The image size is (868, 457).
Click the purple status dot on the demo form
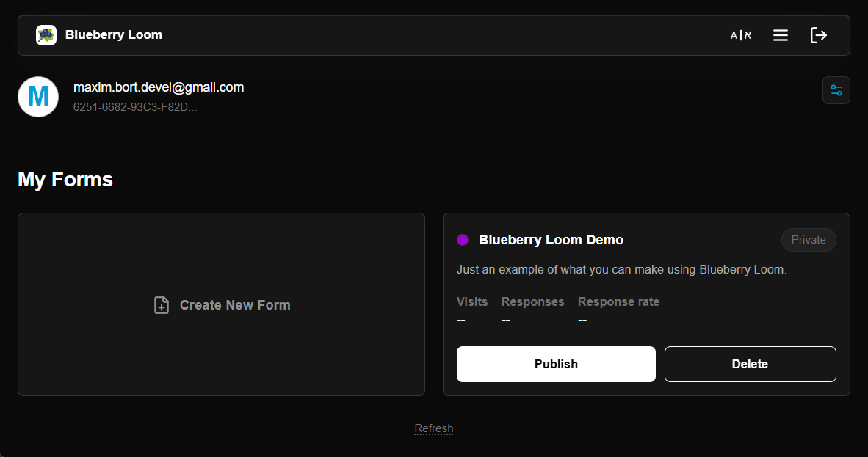463,239
